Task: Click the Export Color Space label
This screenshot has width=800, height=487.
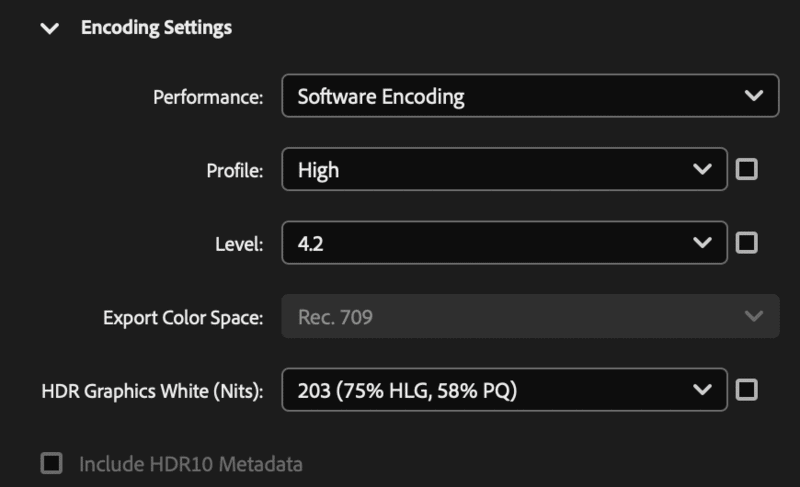Action: [183, 318]
